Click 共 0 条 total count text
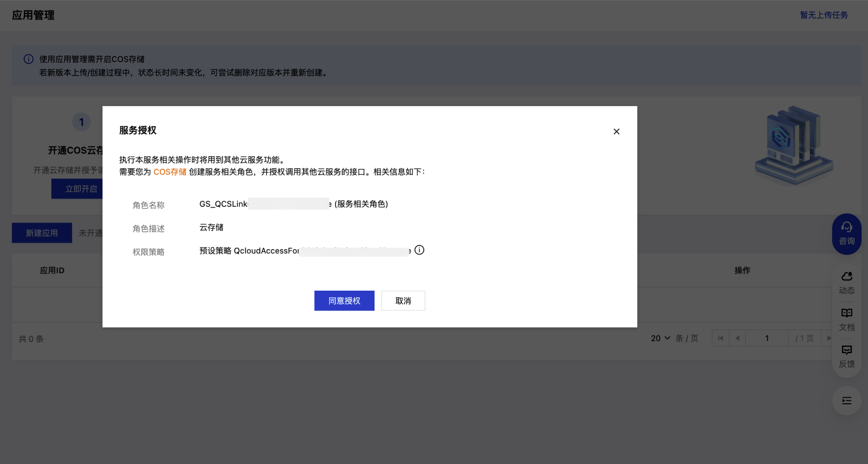 click(x=31, y=339)
